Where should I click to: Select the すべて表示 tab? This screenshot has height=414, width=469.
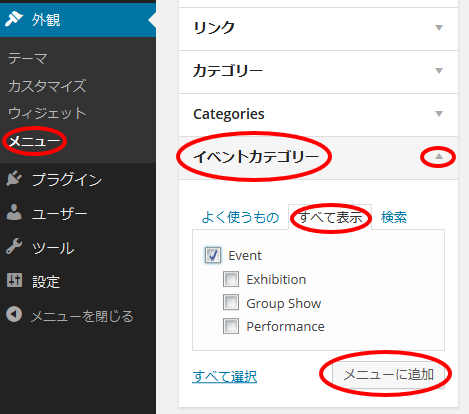click(330, 217)
